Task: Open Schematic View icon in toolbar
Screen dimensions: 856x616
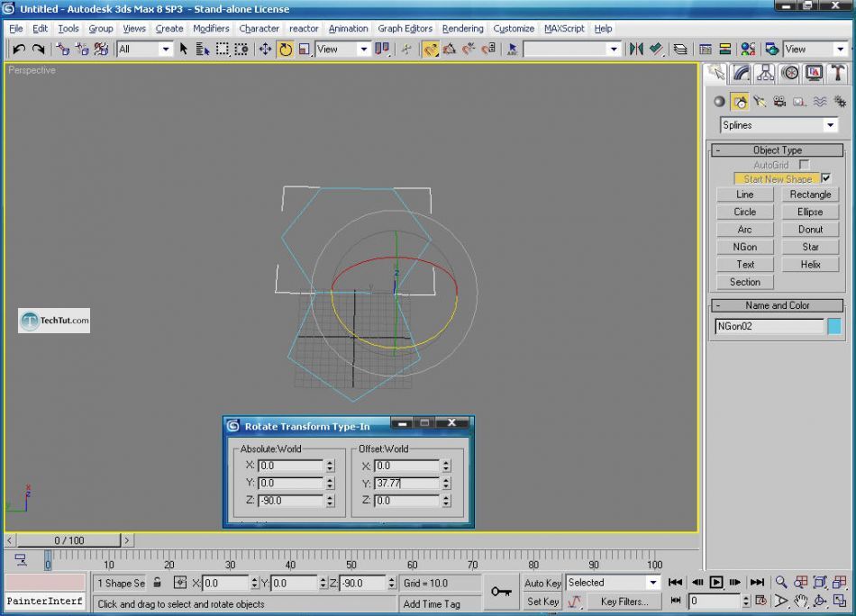Action: [725, 50]
